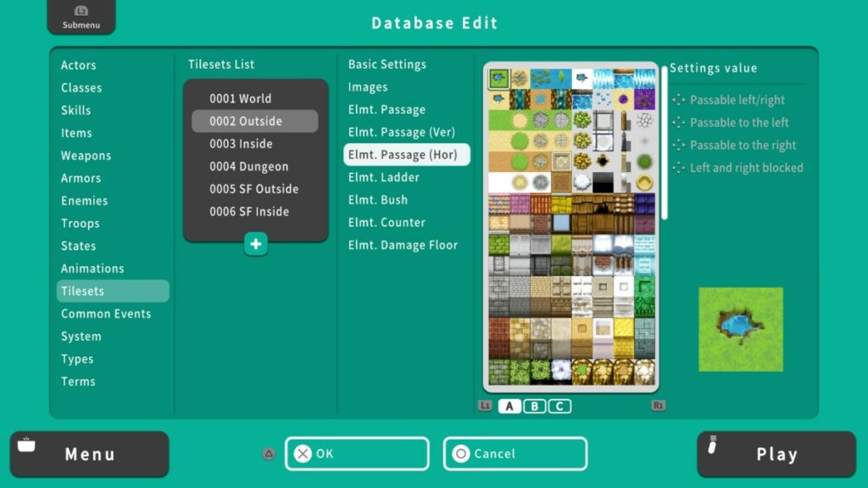Select 0002 Outside tileset
The image size is (868, 488).
pos(254,121)
